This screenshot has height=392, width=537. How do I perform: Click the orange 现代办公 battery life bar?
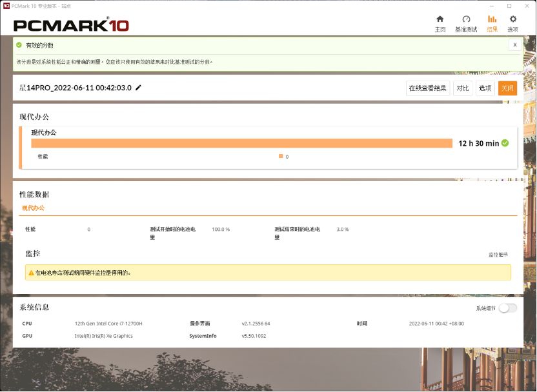(x=242, y=143)
